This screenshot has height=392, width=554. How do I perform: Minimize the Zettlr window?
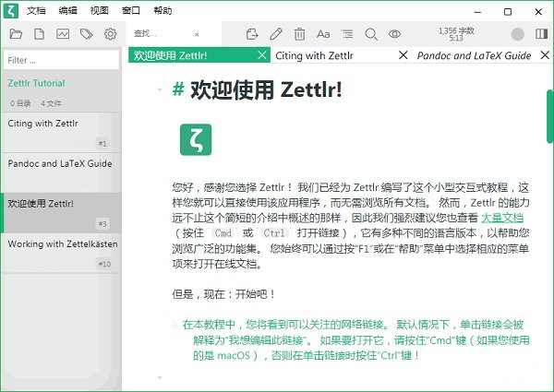(x=477, y=12)
